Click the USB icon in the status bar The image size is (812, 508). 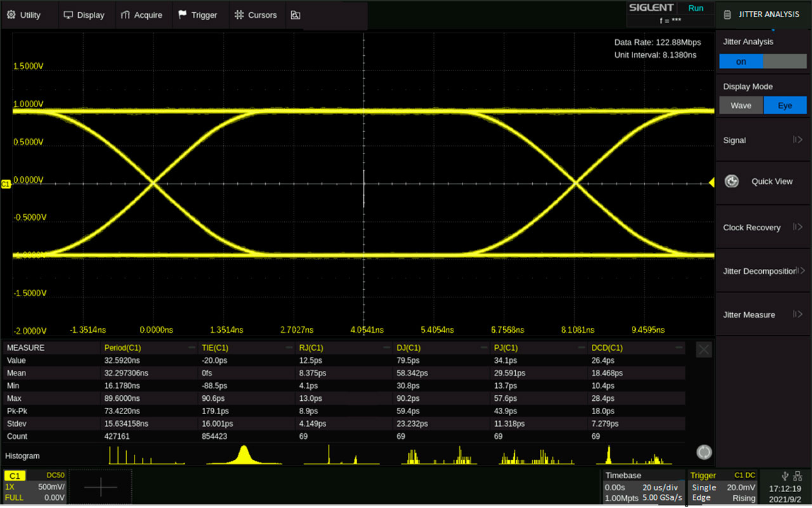point(785,475)
